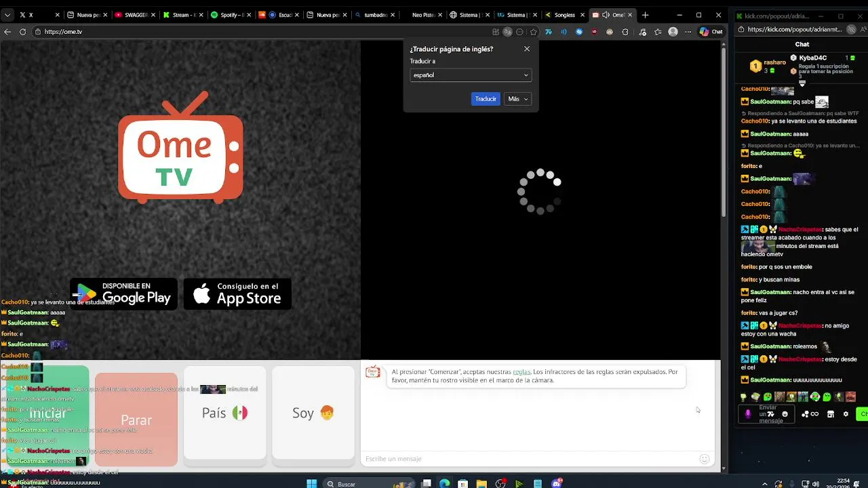The image size is (868, 488).
Task: Click the translate icon in the address bar
Action: coord(507,31)
